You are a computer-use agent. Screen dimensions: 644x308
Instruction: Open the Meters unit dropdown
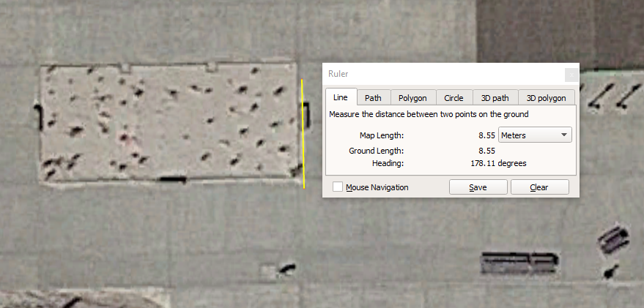tap(534, 135)
